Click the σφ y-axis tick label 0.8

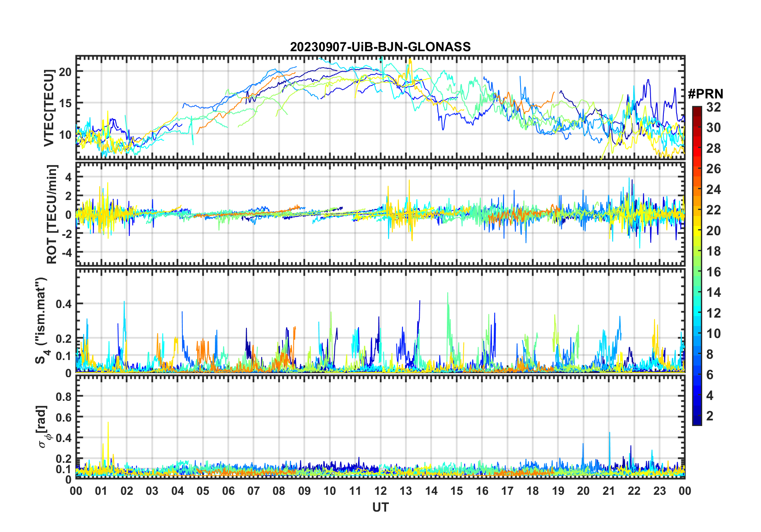[64, 396]
